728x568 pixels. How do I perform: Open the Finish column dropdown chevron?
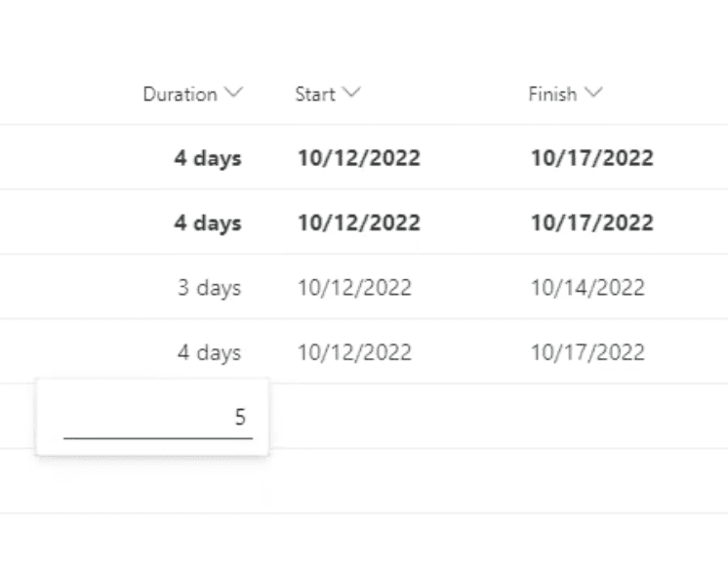(x=593, y=93)
